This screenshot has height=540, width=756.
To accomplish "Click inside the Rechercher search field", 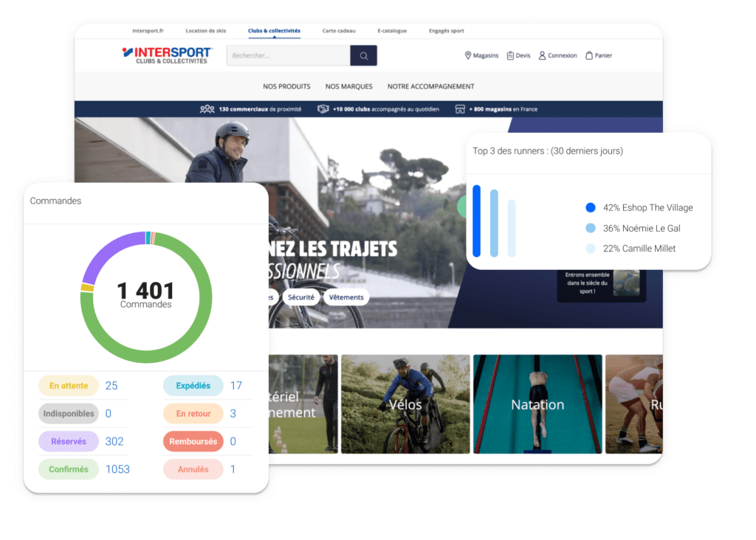I will point(288,55).
